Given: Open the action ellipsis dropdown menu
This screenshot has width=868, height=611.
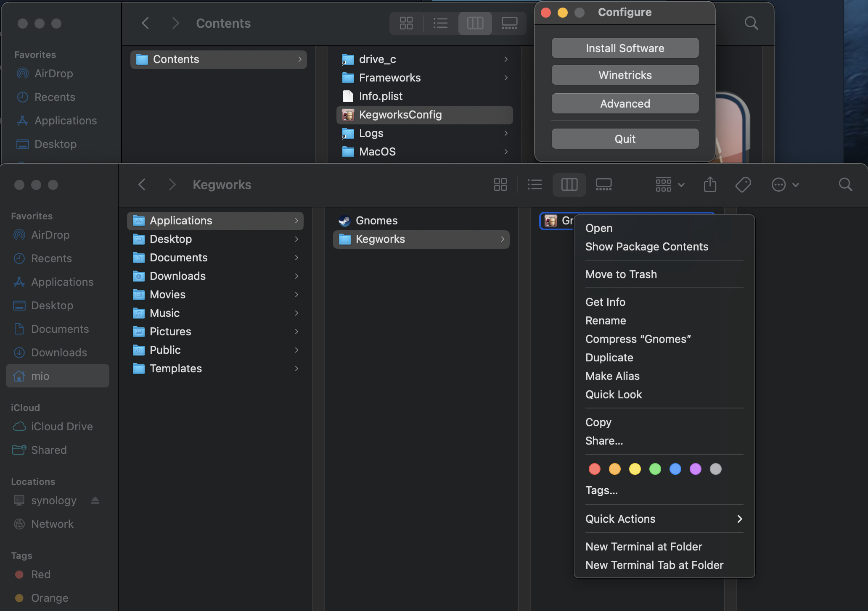Looking at the screenshot, I should (785, 184).
